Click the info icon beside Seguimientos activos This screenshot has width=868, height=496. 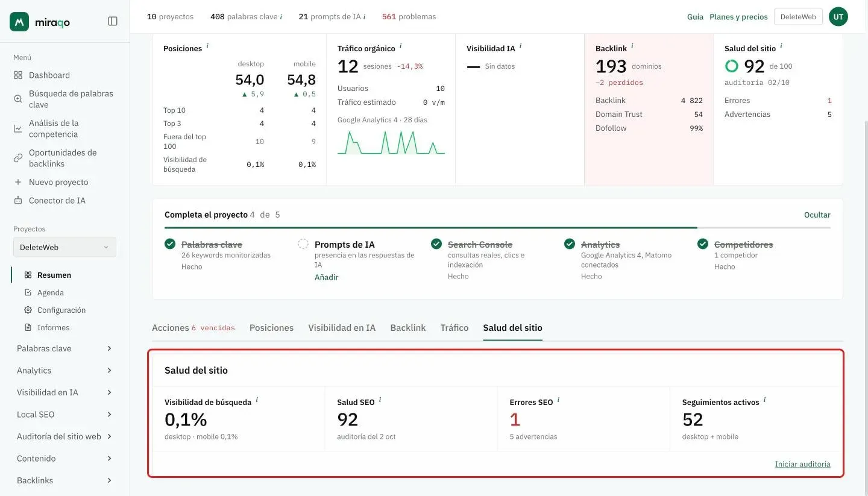pyautogui.click(x=764, y=400)
